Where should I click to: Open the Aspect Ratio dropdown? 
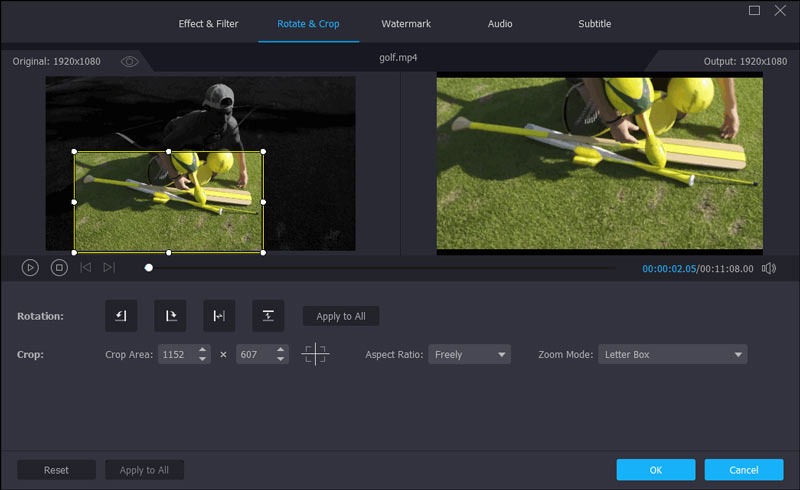(469, 355)
